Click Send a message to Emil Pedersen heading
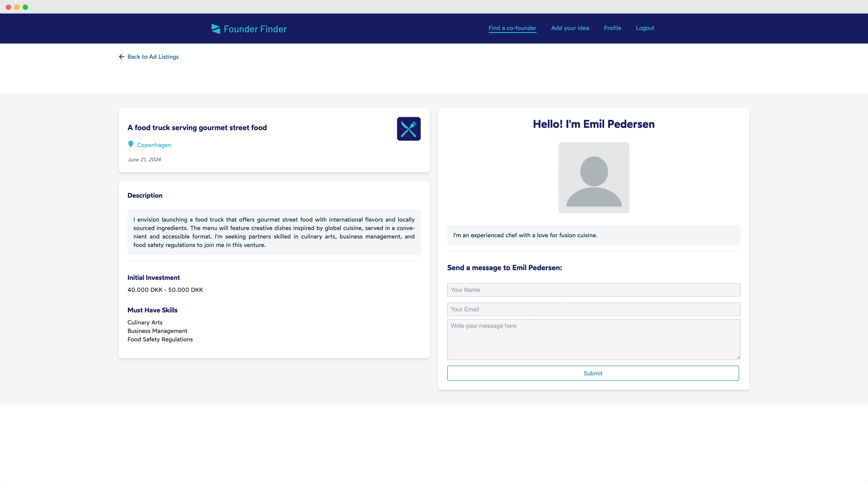This screenshot has height=482, width=868. (505, 268)
